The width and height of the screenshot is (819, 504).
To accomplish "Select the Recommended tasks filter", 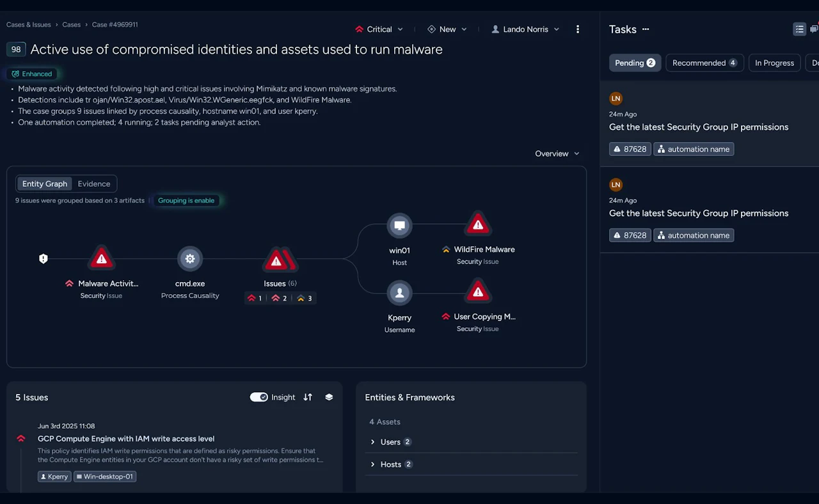I will point(704,63).
